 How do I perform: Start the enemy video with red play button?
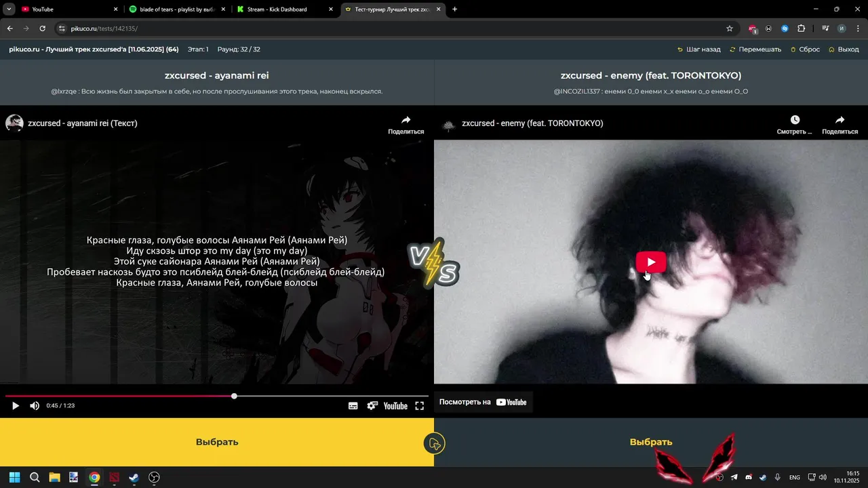tap(651, 262)
